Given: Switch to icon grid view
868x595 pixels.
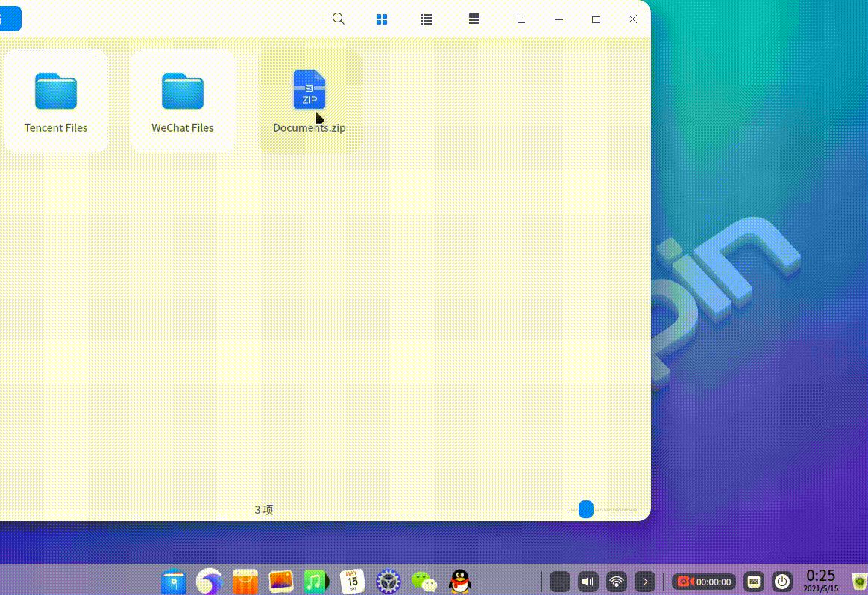Looking at the screenshot, I should 382,19.
